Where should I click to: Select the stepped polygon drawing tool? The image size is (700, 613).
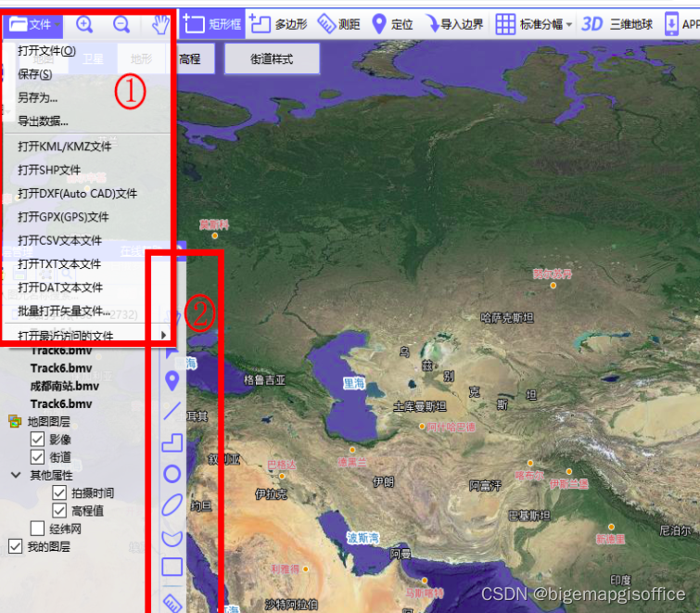coord(172,443)
